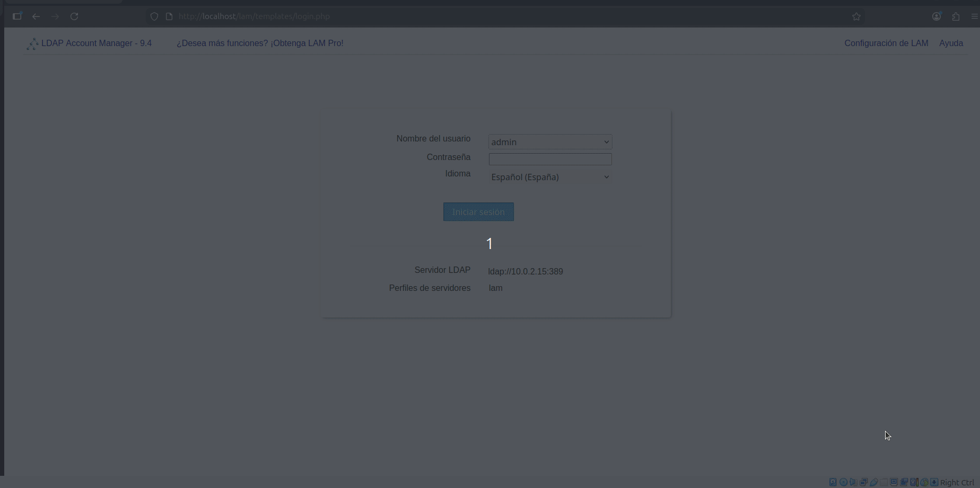Open the Configuración de LAM link

pos(886,43)
